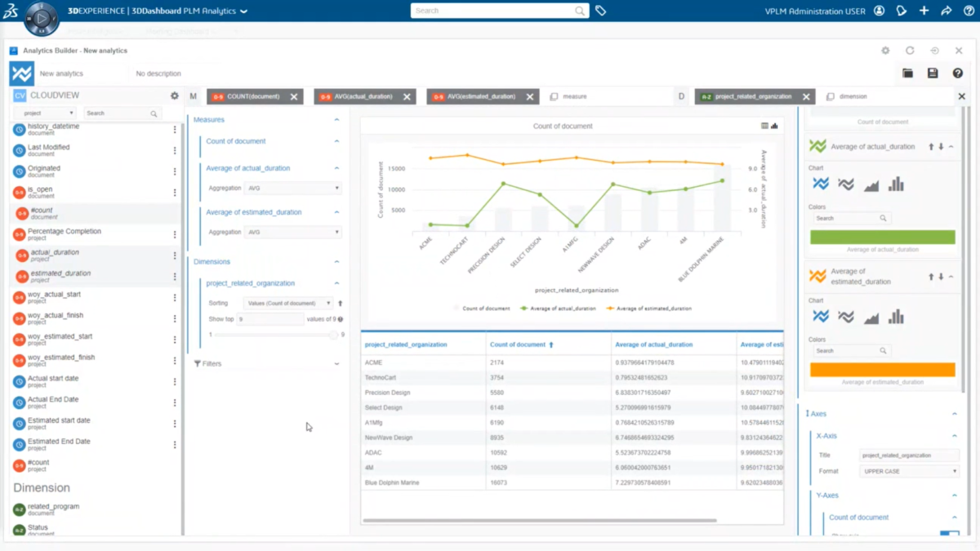The image size is (980, 551).
Task: Click the share arrow icon in header
Action: 946,11
